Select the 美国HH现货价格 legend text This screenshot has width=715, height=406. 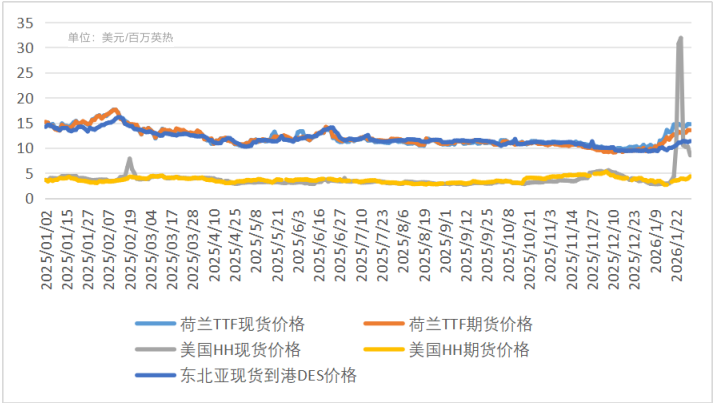point(240,350)
